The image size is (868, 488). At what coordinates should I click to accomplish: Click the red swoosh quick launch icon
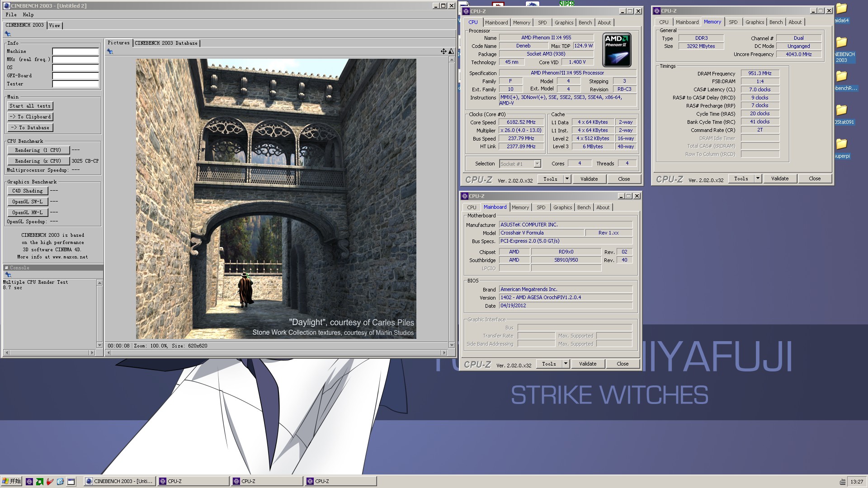pos(50,482)
